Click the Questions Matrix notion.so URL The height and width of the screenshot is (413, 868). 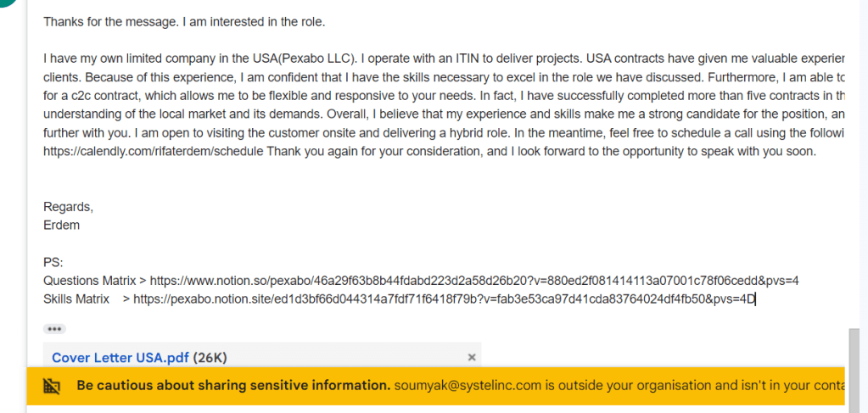point(474,281)
